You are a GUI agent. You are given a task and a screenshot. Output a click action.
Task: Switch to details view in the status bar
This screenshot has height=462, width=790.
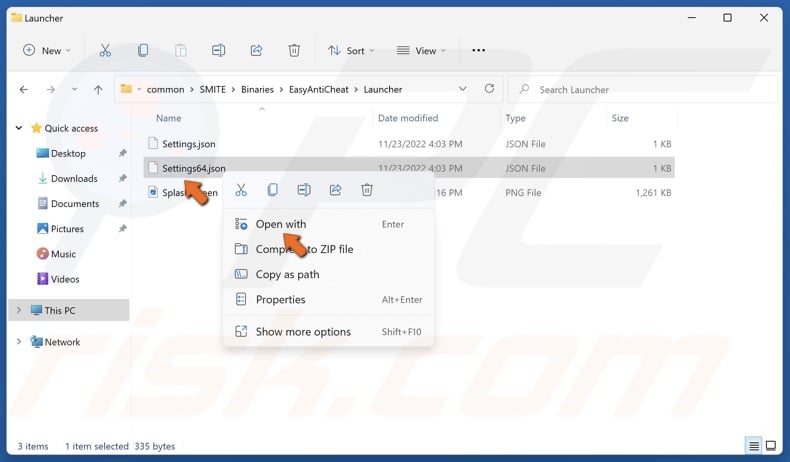tap(754, 446)
